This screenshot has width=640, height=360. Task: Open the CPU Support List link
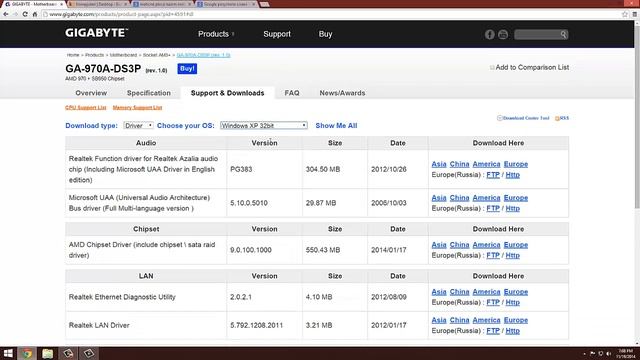pos(86,108)
